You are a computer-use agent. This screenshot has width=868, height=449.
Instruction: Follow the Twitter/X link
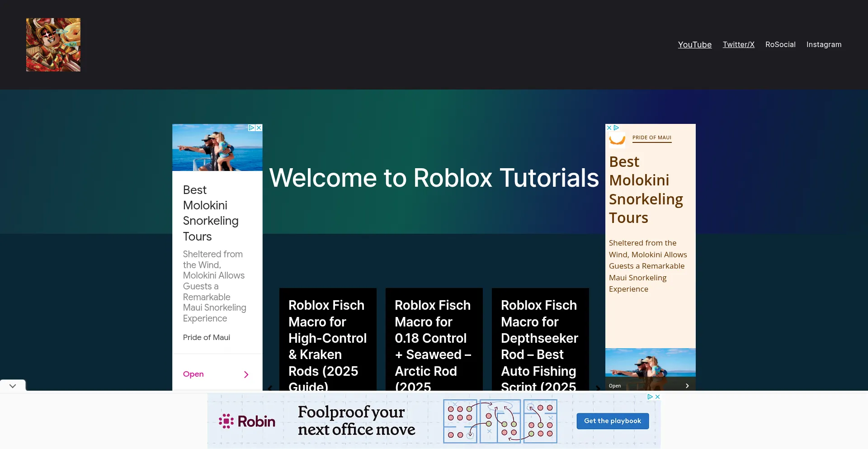pyautogui.click(x=738, y=44)
